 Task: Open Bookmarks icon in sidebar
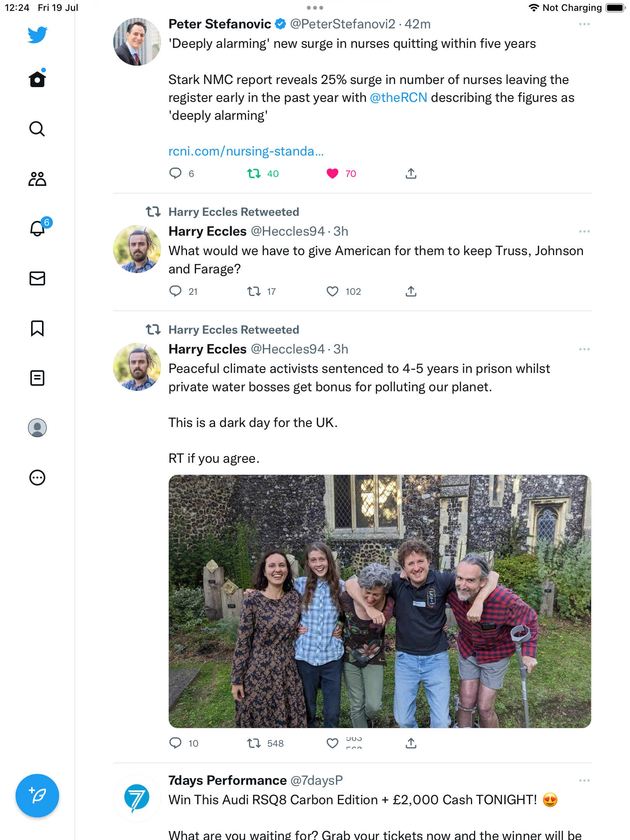coord(37,328)
